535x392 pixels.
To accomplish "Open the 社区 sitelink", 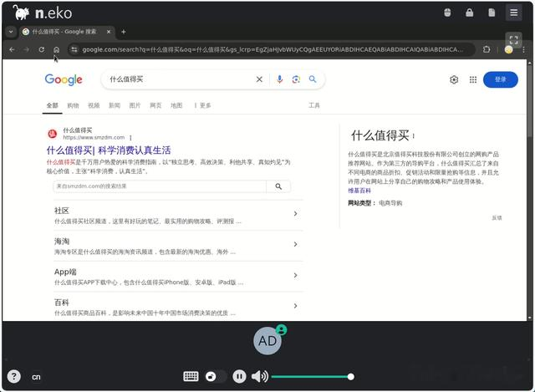I will (61, 211).
